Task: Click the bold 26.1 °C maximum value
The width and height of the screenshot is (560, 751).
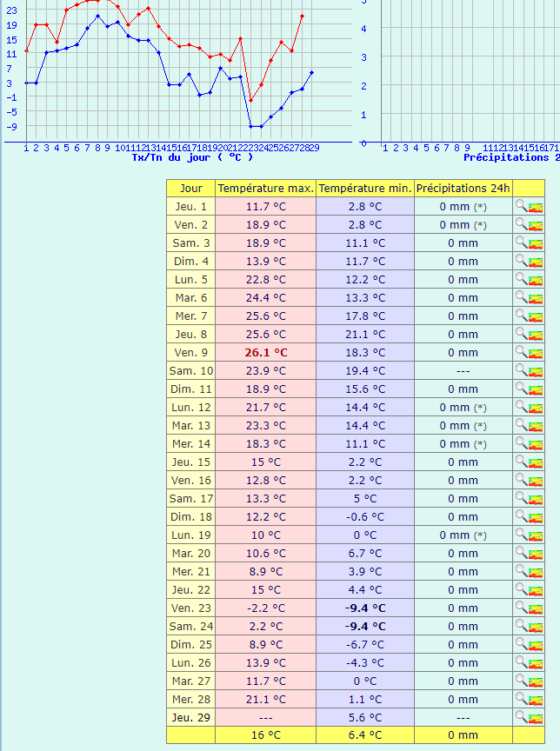Action: pos(265,353)
